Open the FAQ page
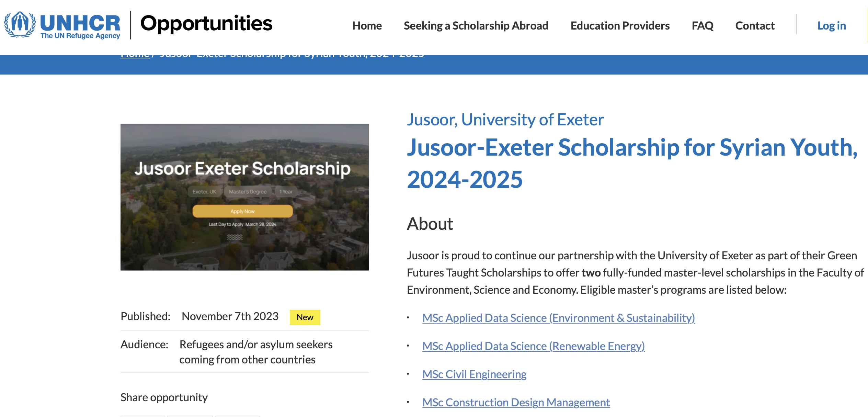868x417 pixels. click(x=703, y=25)
